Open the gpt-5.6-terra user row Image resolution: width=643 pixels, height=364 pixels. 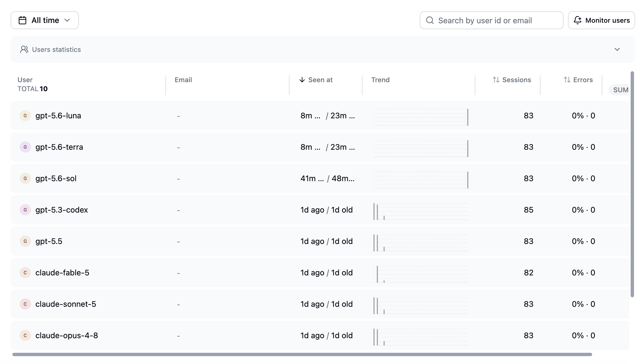(320, 147)
